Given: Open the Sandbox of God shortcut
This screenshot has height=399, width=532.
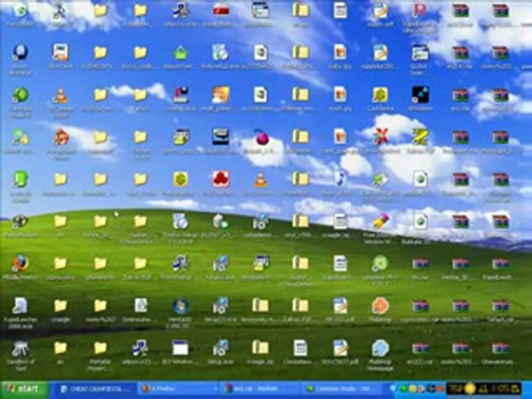Looking at the screenshot, I should point(21,348).
